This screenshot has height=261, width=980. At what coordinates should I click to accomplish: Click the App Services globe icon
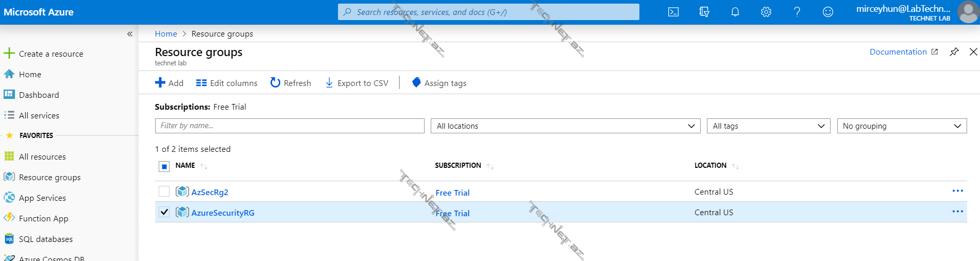point(9,198)
